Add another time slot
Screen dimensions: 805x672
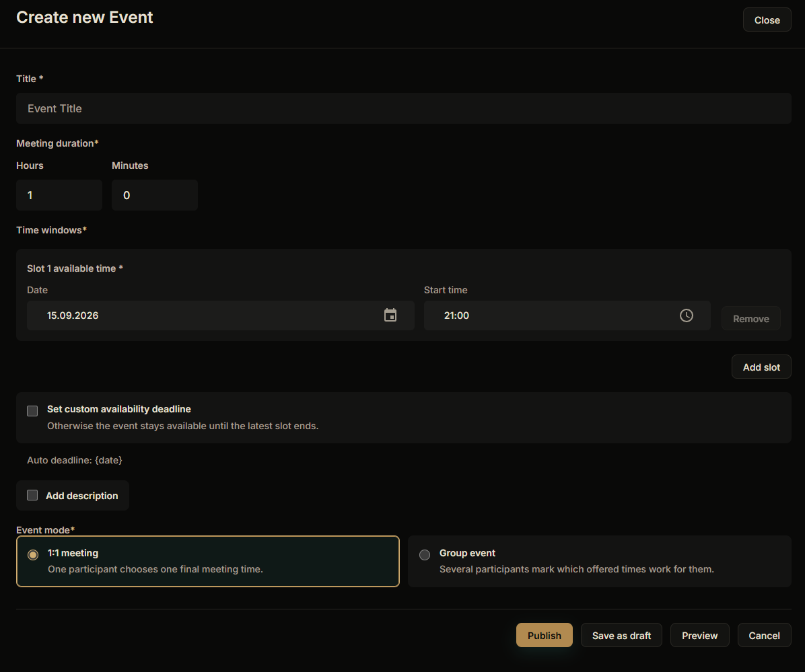click(x=761, y=367)
